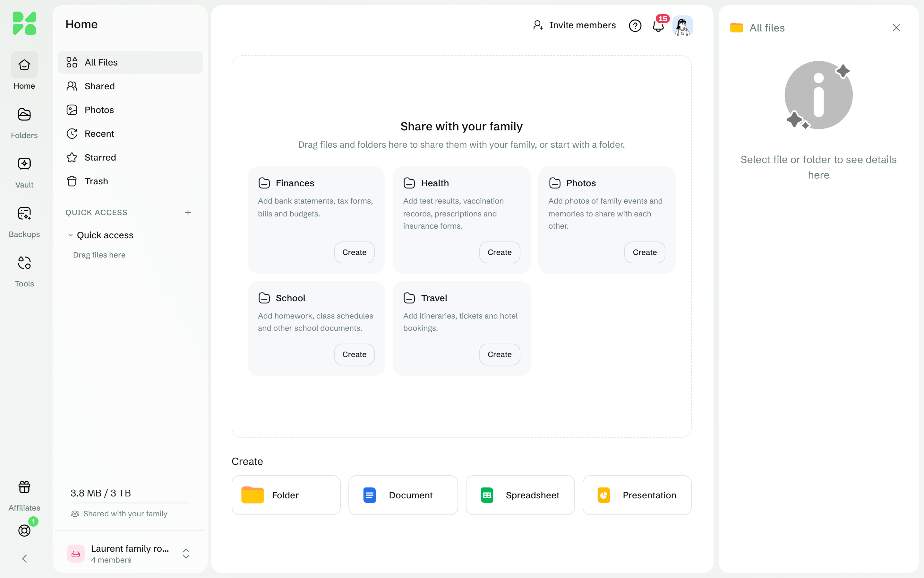Open notifications bell with 15 badge
This screenshot has width=924, height=578.
point(659,25)
